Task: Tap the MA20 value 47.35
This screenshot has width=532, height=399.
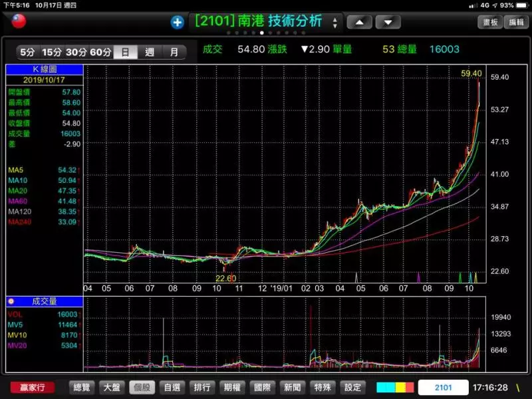Action: 67,191
